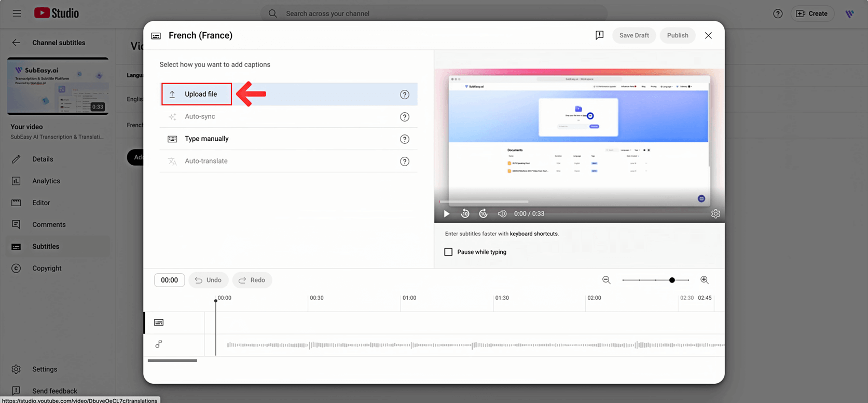Zoom in the timeline

(x=705, y=280)
